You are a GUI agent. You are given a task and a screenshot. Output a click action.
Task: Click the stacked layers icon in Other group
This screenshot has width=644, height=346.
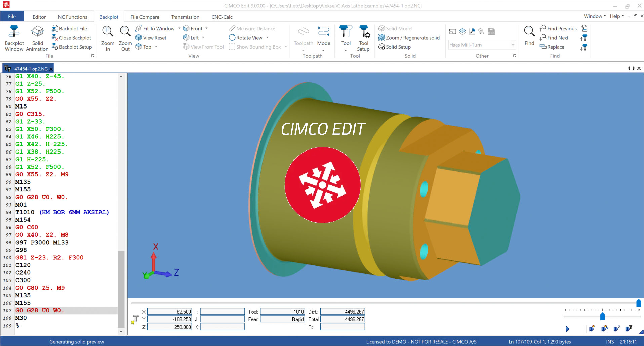pyautogui.click(x=462, y=31)
